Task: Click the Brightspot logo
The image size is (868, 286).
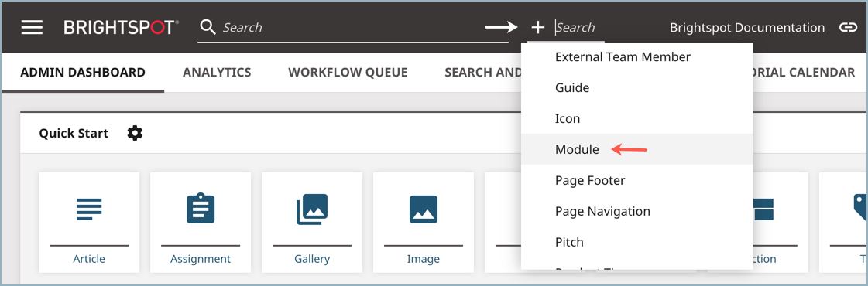Action: pos(122,27)
